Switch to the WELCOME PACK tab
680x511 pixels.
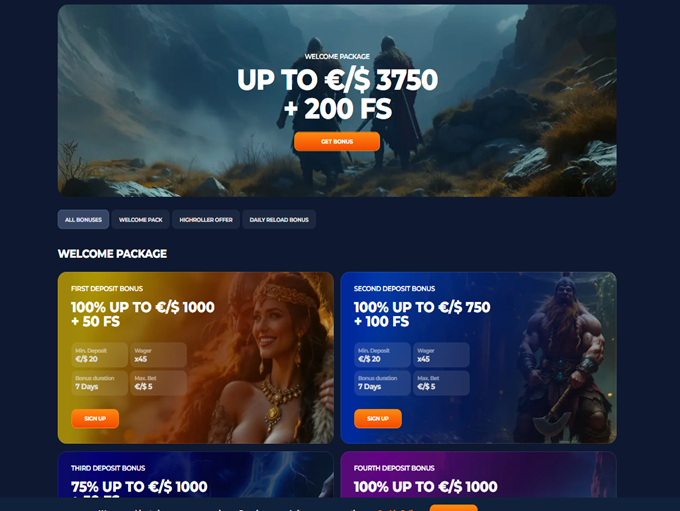point(141,219)
